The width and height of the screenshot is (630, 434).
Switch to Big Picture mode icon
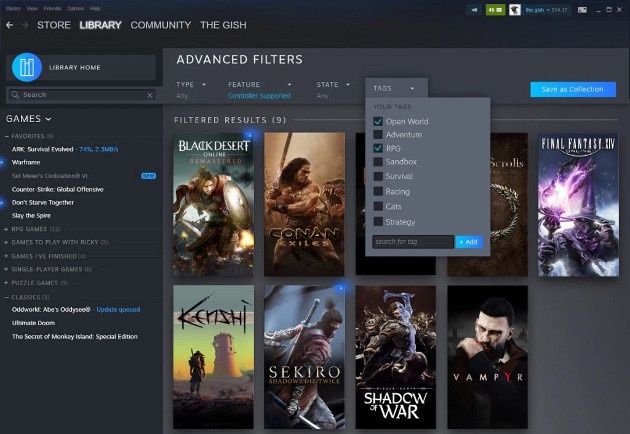(x=582, y=10)
